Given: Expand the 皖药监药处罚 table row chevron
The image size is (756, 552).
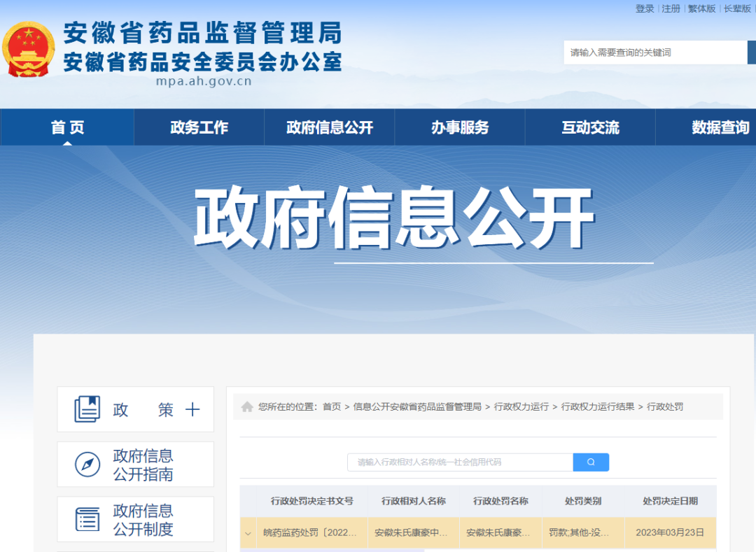Looking at the screenshot, I should (x=248, y=533).
